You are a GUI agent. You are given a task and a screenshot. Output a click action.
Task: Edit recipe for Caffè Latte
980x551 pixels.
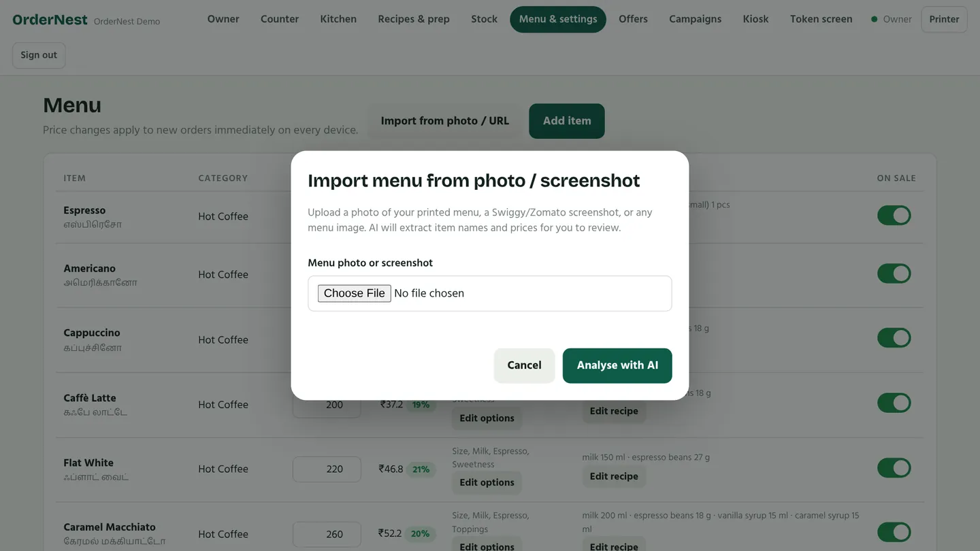coord(614,412)
